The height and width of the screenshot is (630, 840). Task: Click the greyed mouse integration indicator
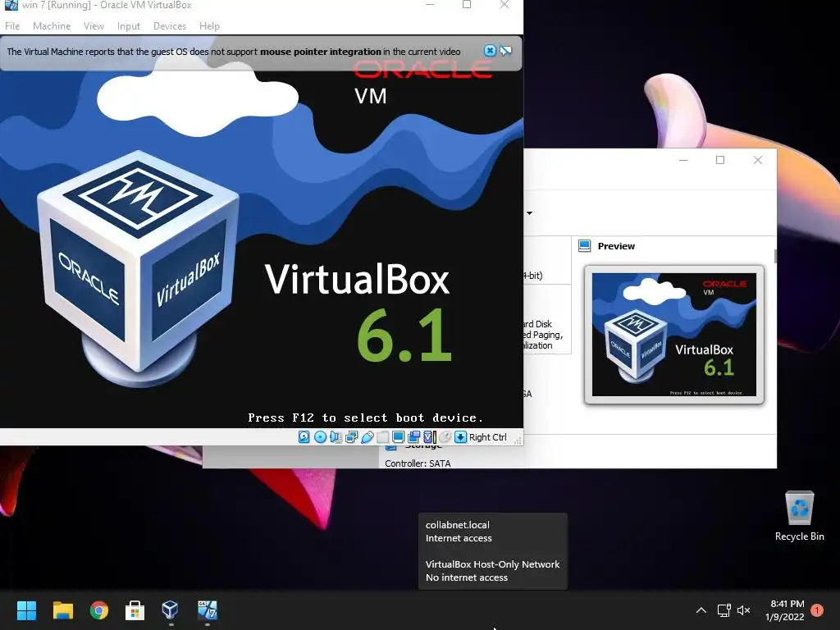click(x=445, y=437)
